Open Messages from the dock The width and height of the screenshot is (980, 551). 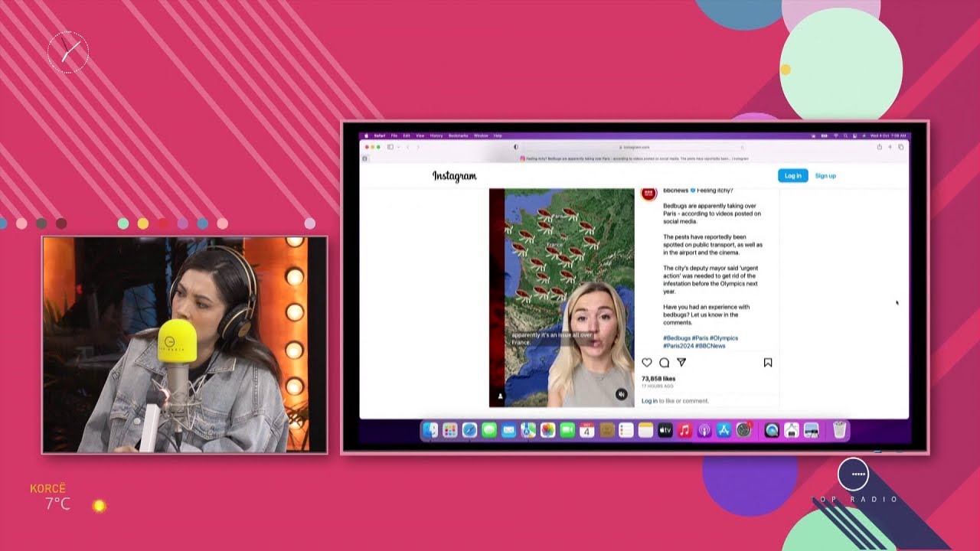pyautogui.click(x=489, y=431)
